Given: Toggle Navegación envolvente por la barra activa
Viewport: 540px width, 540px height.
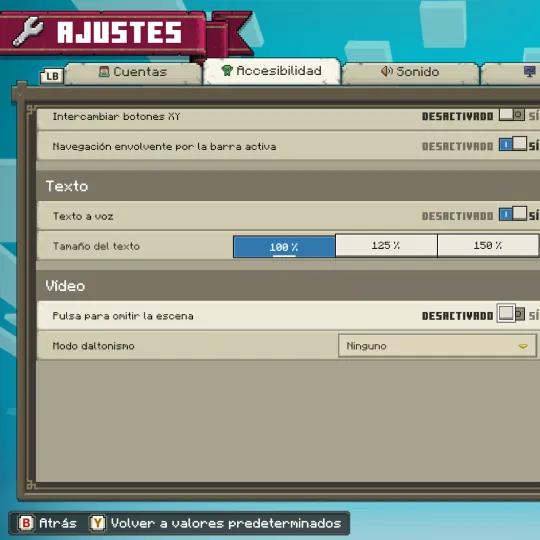Looking at the screenshot, I should [x=513, y=144].
